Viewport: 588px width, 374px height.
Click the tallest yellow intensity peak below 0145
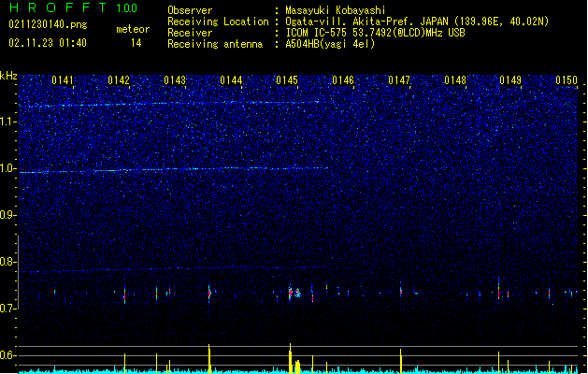290,358
